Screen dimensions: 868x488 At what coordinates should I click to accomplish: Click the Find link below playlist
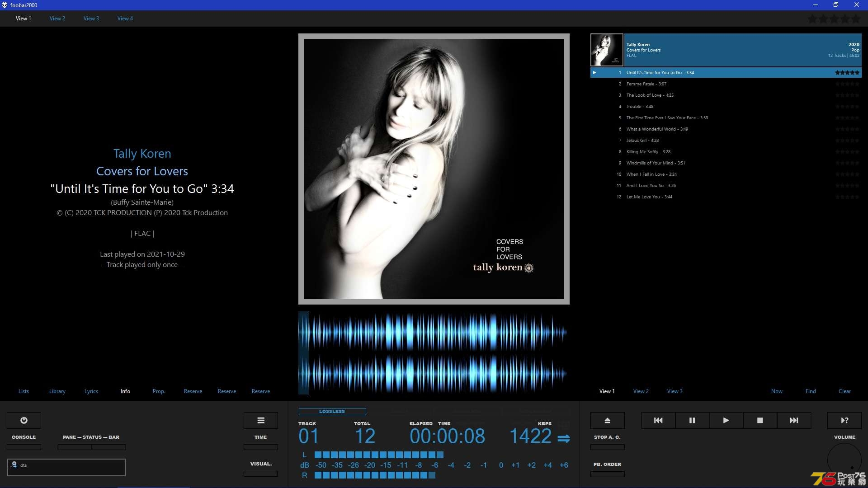[811, 391]
